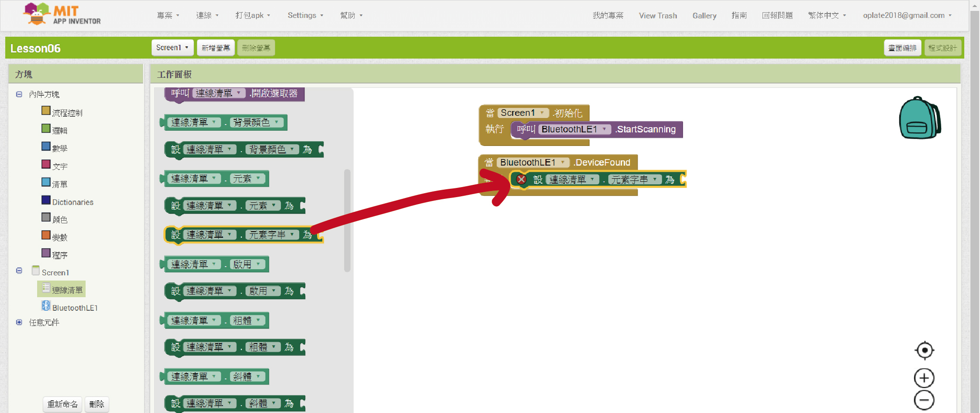This screenshot has height=413, width=980.
Task: Expand the 任意元件 tree section
Action: tap(19, 323)
